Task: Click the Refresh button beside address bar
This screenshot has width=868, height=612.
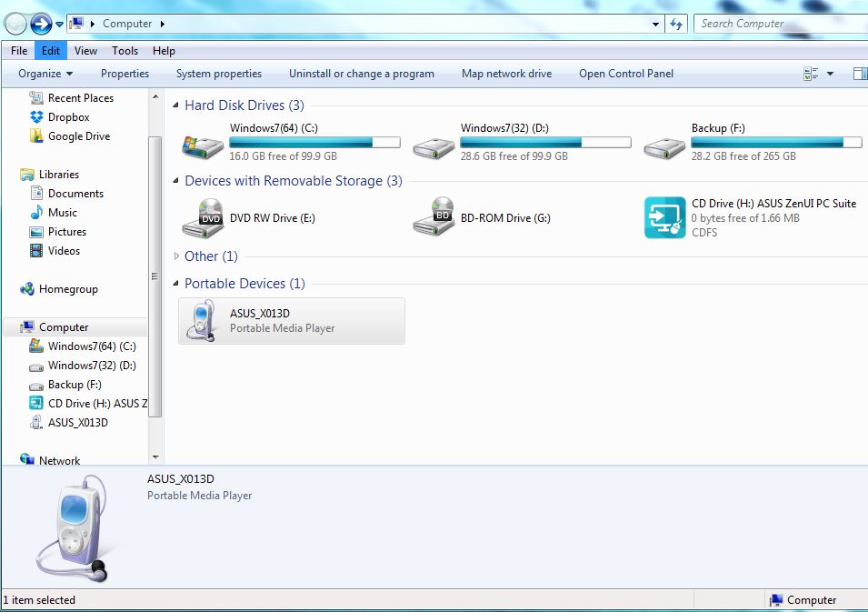Action: point(676,24)
